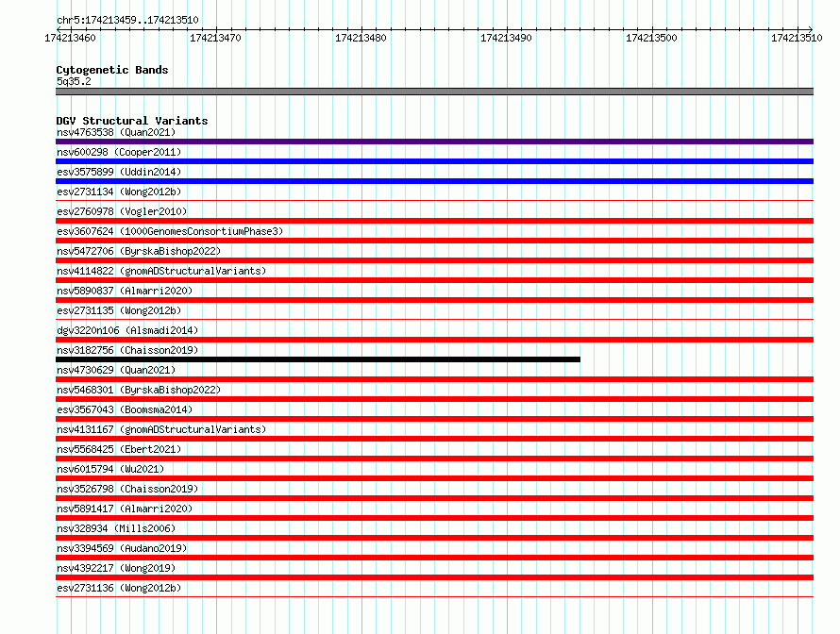
Task: Click ruler position 174213460
Action: tap(70, 38)
